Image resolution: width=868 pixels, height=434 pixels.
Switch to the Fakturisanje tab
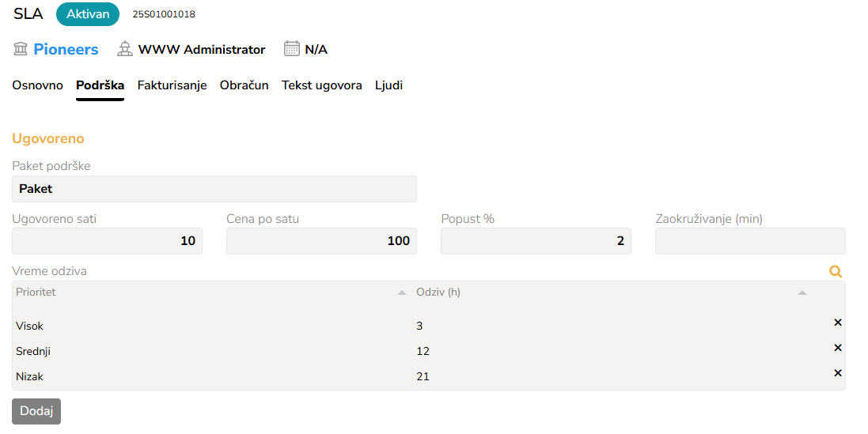pyautogui.click(x=172, y=85)
